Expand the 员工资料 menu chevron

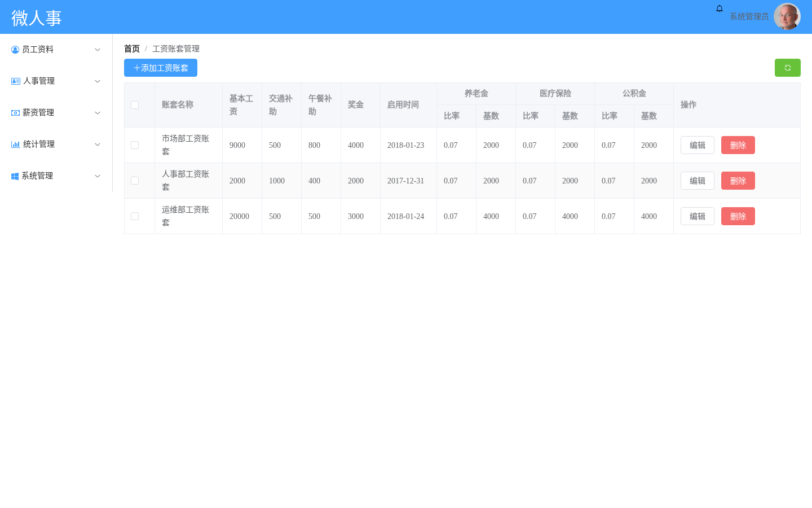(x=98, y=50)
